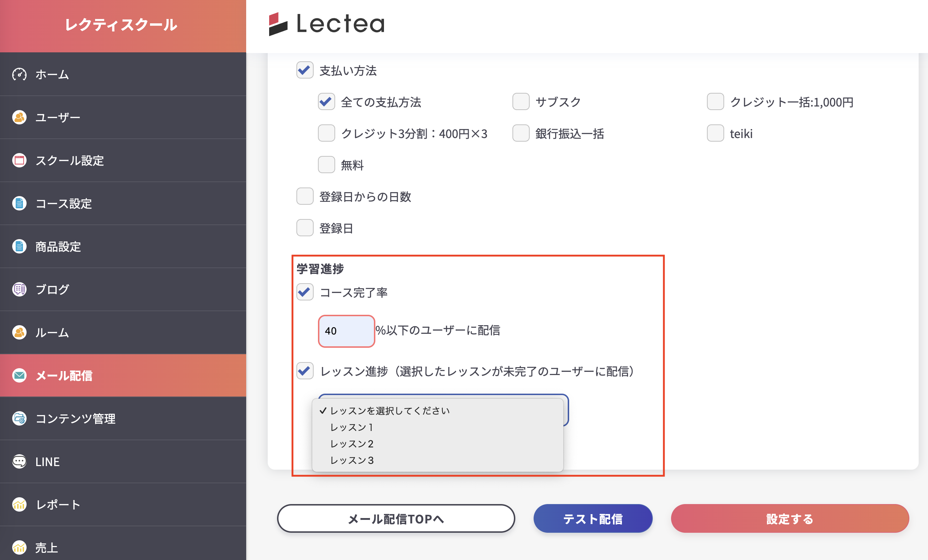Choose レッスン1 from the dropdown list
928x560 pixels.
coord(351,427)
